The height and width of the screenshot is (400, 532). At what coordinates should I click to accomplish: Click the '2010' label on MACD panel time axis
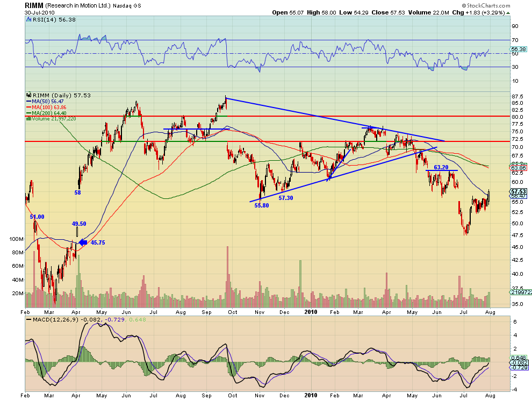tap(311, 395)
